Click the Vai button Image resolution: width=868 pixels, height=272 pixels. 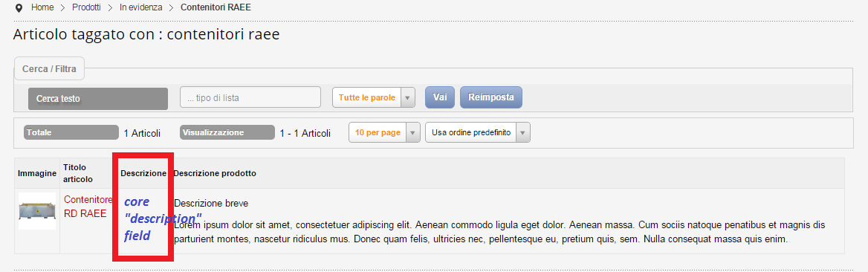coord(439,97)
